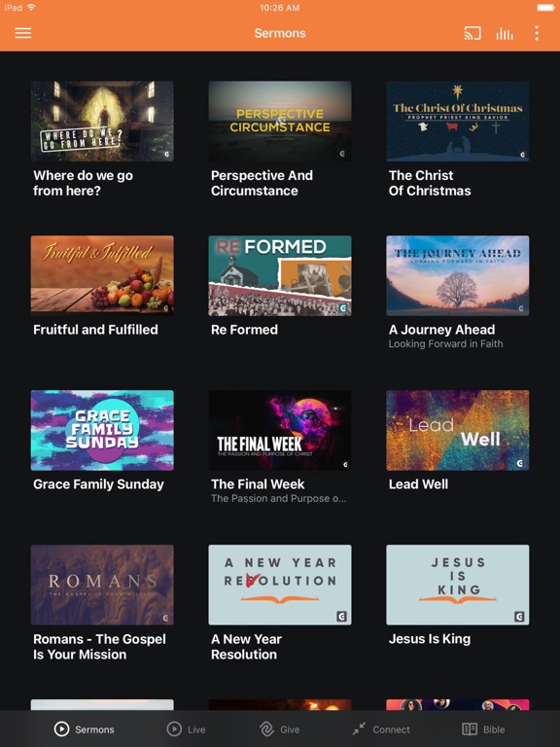Image resolution: width=560 pixels, height=747 pixels.
Task: Open the audio equalizer bars icon
Action: pyautogui.click(x=505, y=33)
